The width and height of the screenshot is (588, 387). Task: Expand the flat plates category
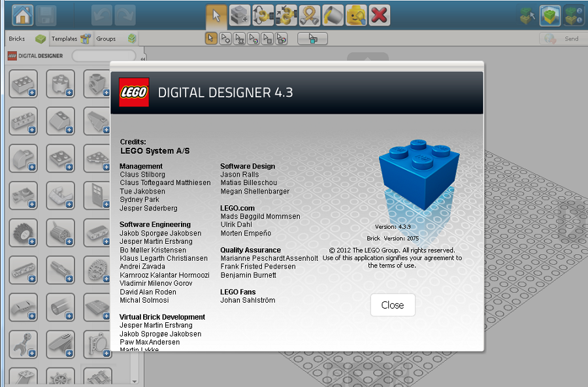[x=60, y=158]
